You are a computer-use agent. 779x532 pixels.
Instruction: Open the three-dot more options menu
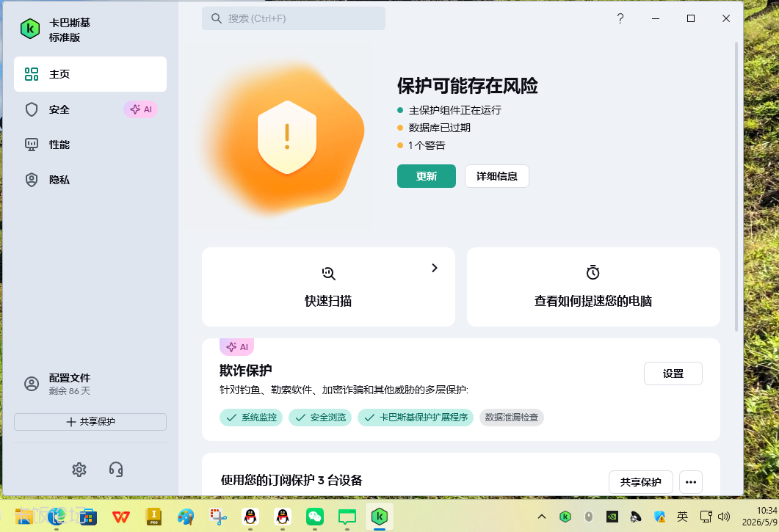tap(691, 482)
